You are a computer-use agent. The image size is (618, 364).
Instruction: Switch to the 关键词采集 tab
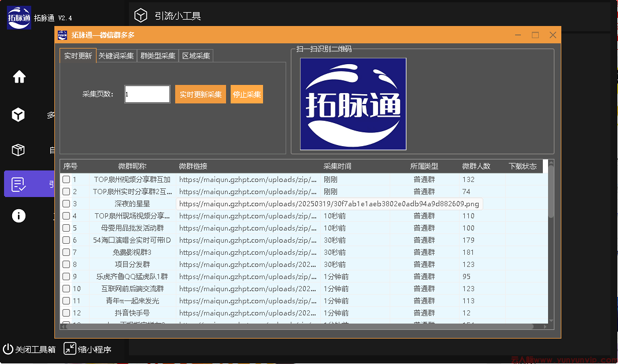pos(116,56)
